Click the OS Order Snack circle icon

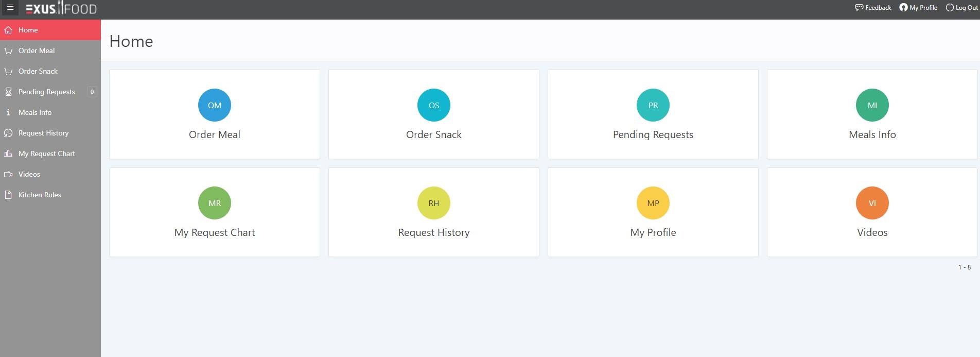click(434, 105)
